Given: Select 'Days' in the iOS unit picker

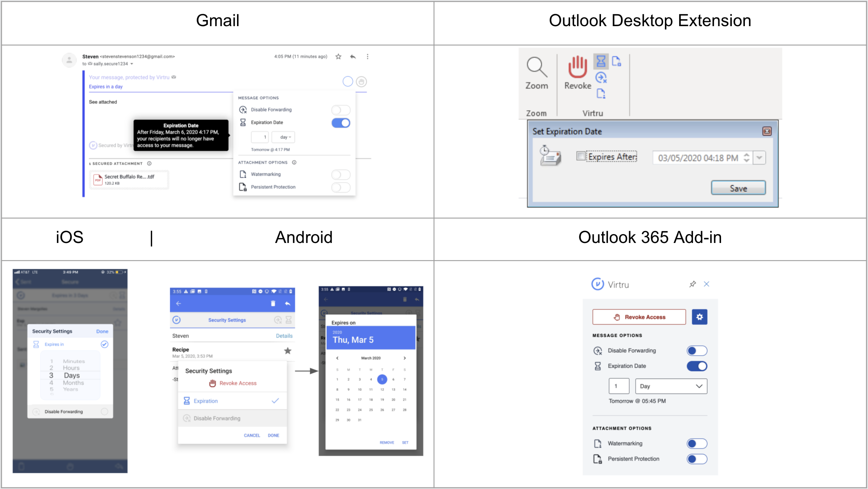Looking at the screenshot, I should point(72,375).
